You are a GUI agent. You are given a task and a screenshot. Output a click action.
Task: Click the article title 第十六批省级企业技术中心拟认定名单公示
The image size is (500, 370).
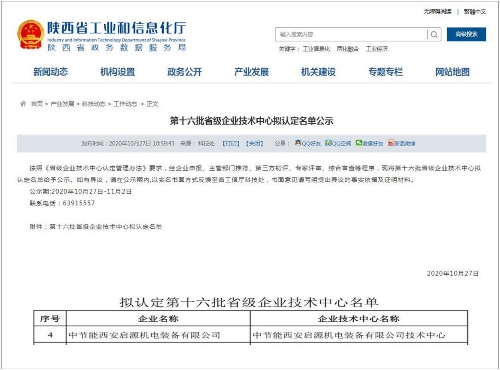251,121
